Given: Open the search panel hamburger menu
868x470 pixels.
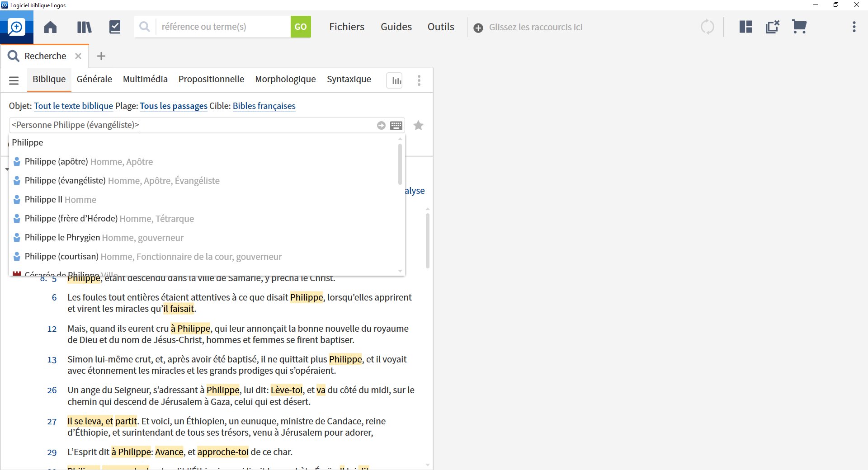Looking at the screenshot, I should point(14,80).
